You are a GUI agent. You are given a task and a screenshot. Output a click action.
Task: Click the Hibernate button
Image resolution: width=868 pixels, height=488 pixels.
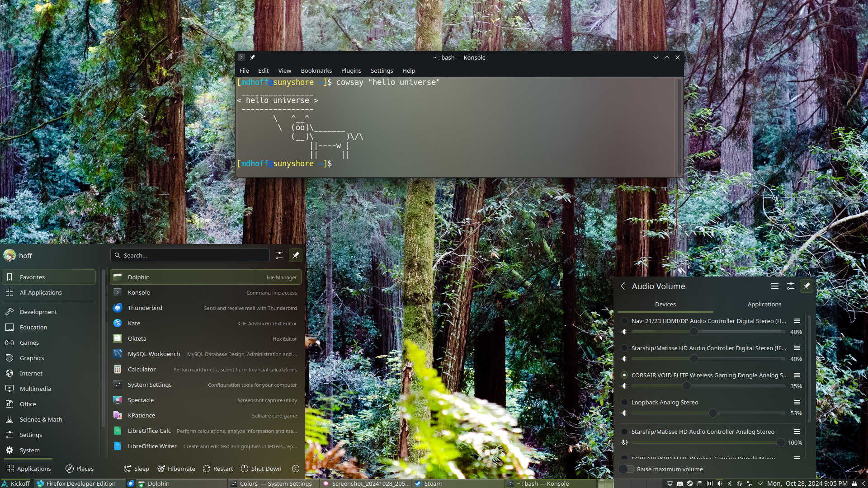pyautogui.click(x=176, y=469)
